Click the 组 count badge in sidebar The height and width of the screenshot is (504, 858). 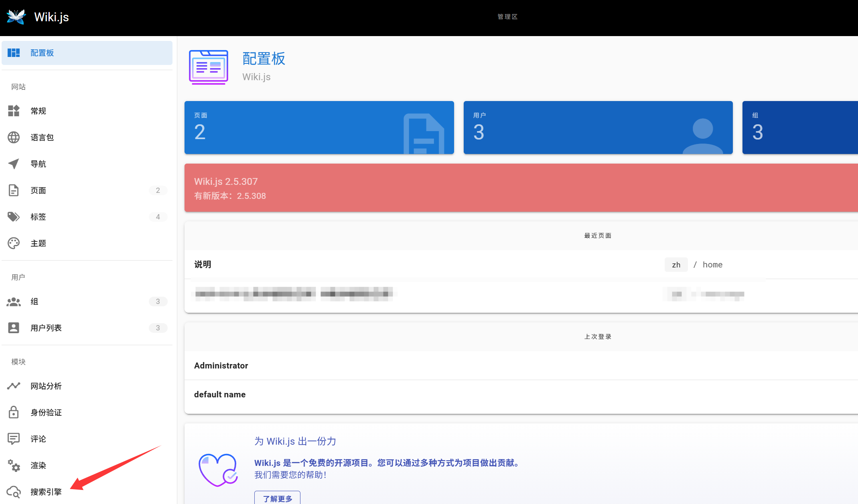pos(158,302)
